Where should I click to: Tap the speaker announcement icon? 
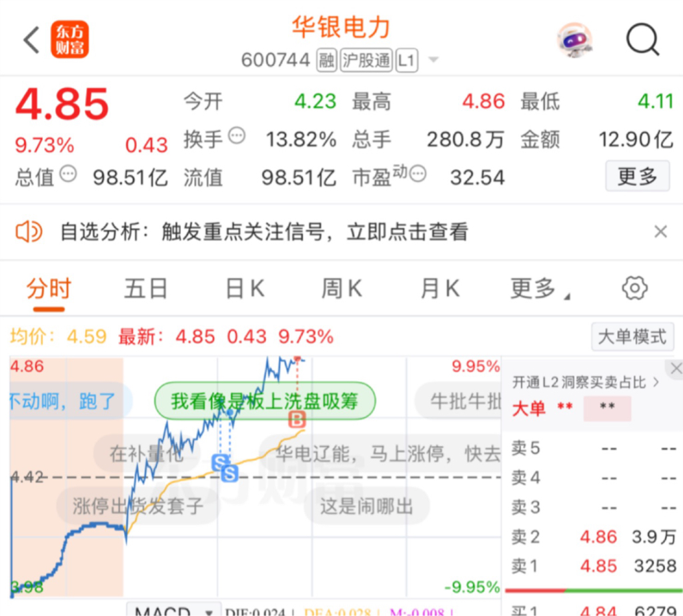coord(29,231)
